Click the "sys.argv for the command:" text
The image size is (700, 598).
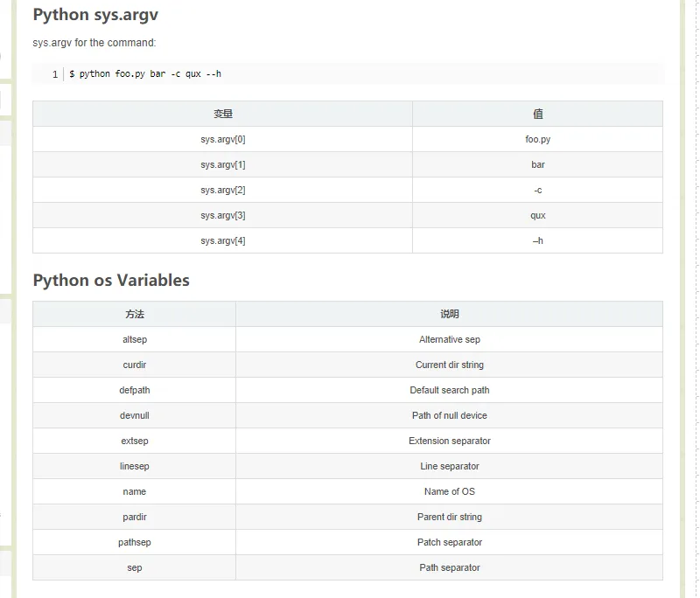pos(94,43)
